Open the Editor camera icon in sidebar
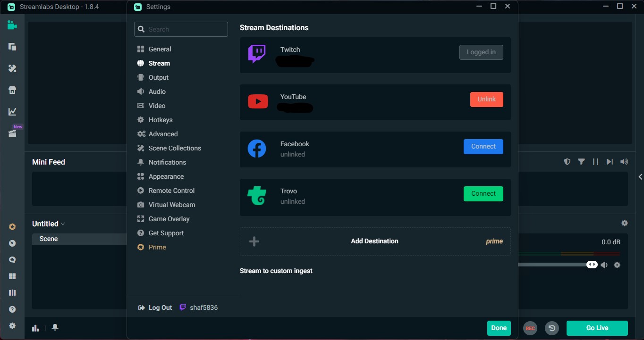Viewport: 644px width, 340px height. tap(12, 25)
